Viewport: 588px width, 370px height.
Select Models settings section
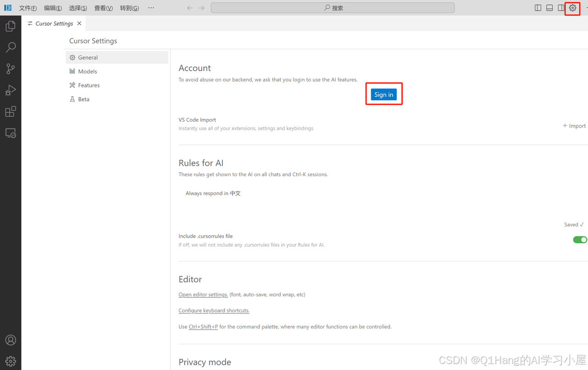tap(117, 71)
